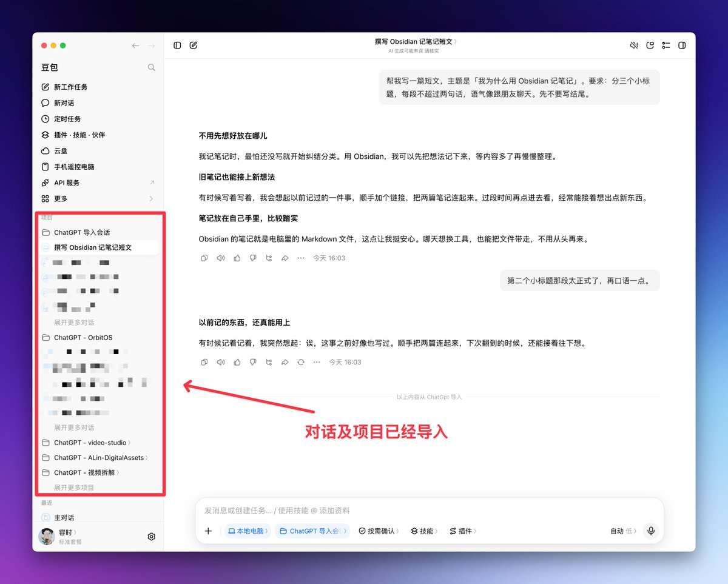The height and width of the screenshot is (584, 728).
Task: Open ChatGPT 导入会 project chip in input
Action: click(313, 531)
